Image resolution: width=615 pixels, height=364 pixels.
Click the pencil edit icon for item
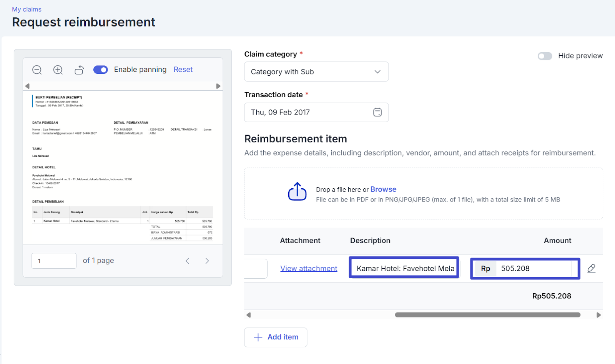click(591, 268)
